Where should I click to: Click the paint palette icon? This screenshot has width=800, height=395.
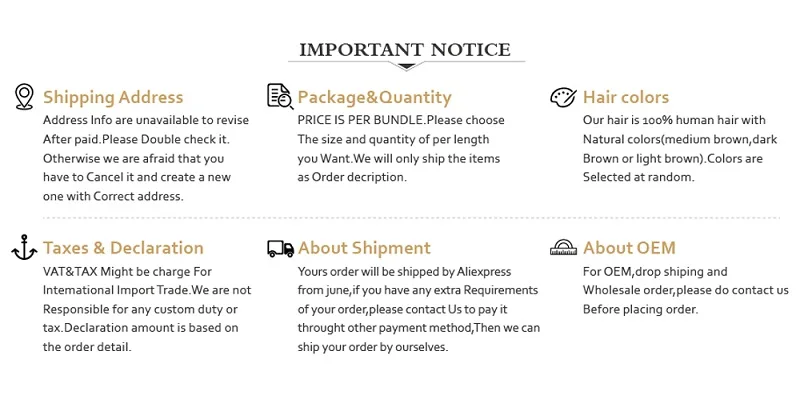click(x=563, y=97)
